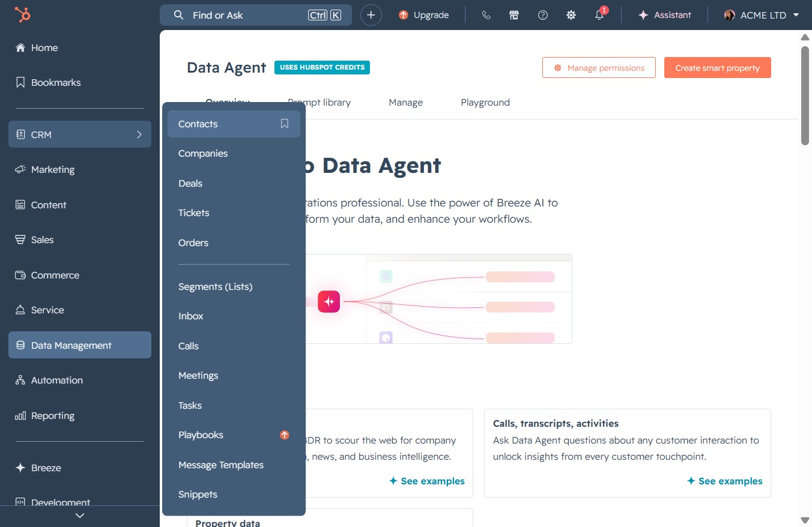This screenshot has width=812, height=527.
Task: Open the Assistant panel button
Action: 664,15
